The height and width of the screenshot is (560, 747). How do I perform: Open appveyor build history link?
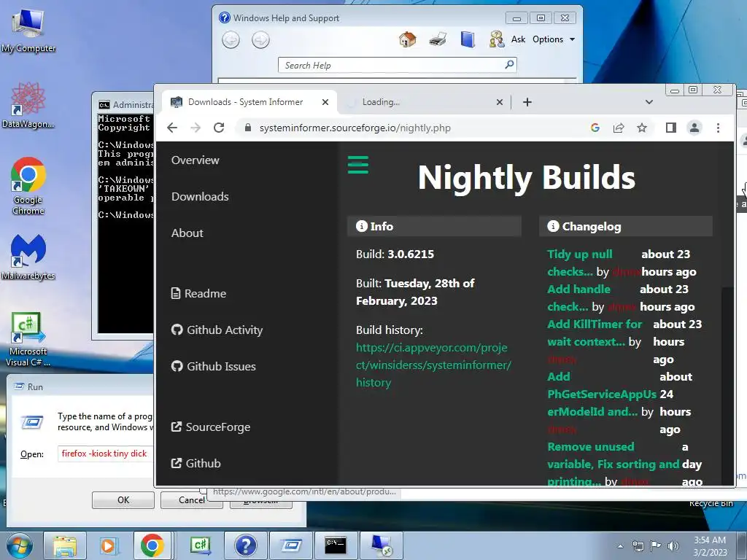[x=433, y=365]
